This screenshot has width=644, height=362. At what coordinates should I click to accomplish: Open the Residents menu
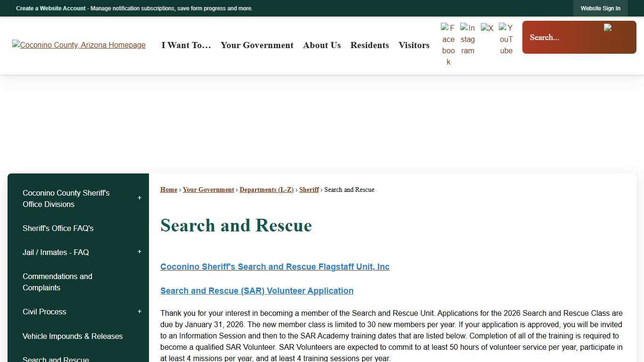pyautogui.click(x=370, y=45)
